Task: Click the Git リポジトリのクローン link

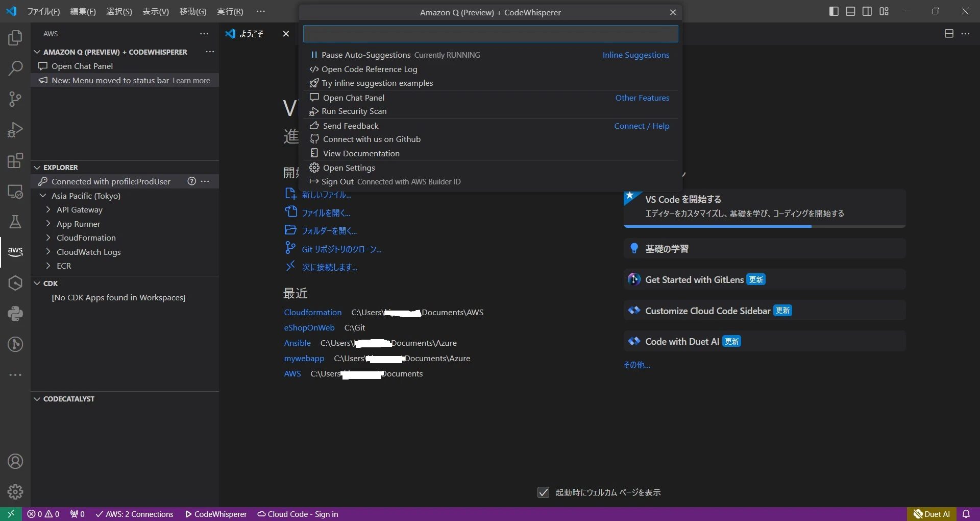Action: click(x=341, y=249)
